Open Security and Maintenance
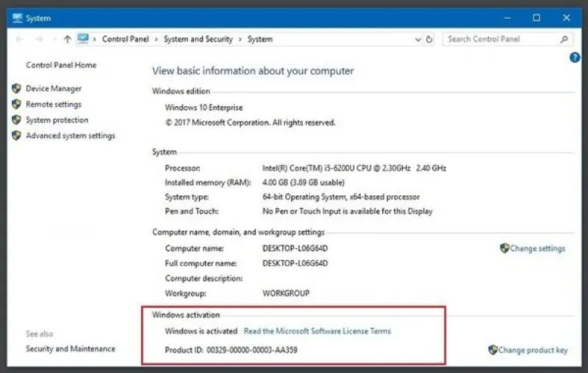Viewport: 588px width, 373px height. [x=71, y=349]
